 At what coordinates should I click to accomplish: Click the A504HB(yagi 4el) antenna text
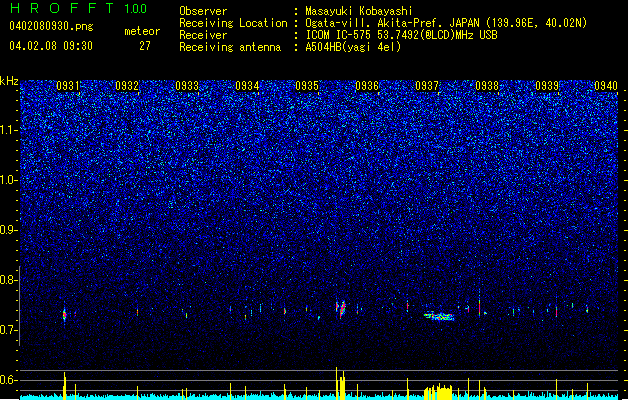coord(353,47)
